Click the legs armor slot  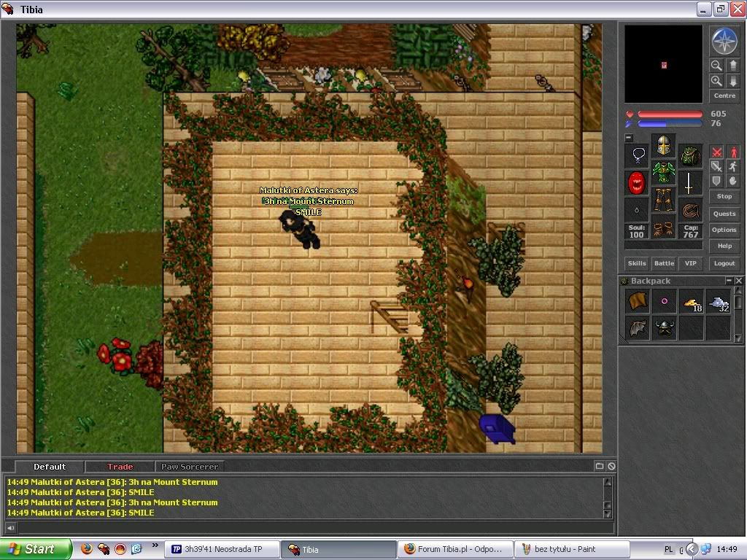663,199
